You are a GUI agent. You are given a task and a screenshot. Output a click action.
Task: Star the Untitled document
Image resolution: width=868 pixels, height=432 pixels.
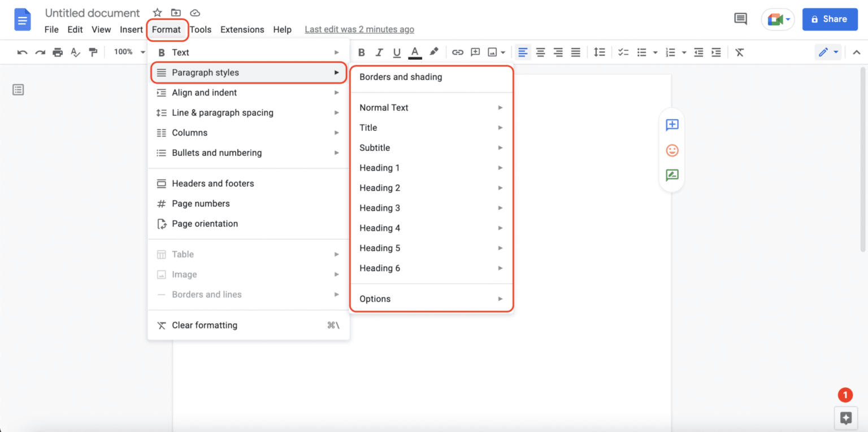[158, 13]
